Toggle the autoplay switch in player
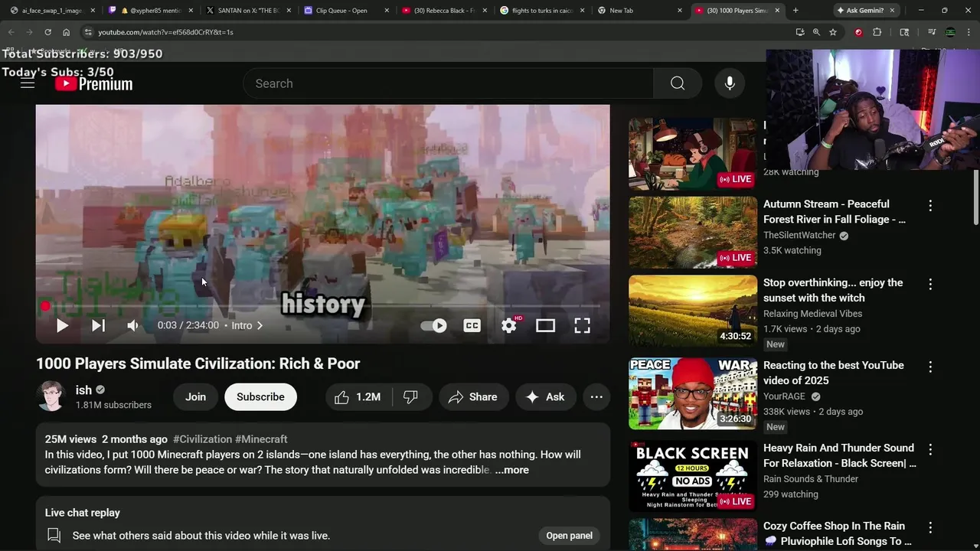 click(434, 325)
